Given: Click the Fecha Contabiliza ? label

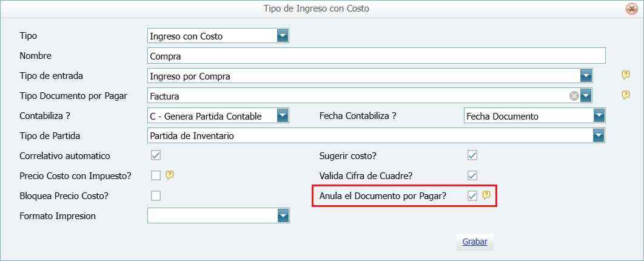Looking at the screenshot, I should click(358, 117).
